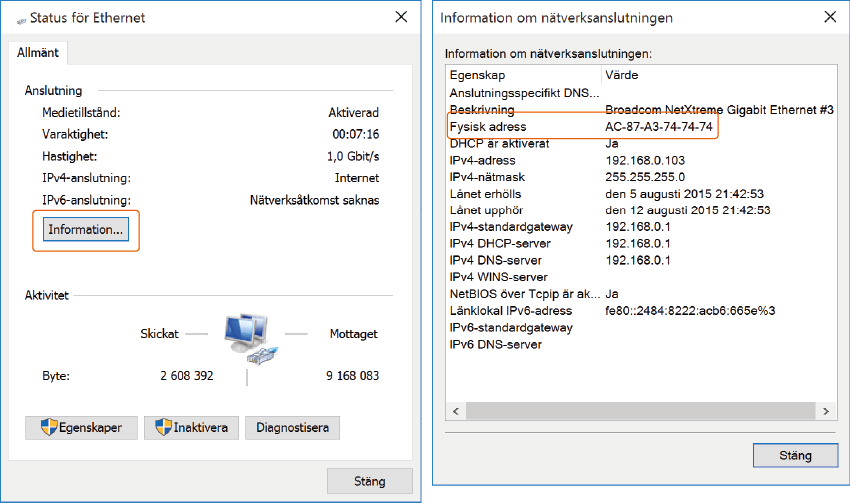This screenshot has width=850, height=503.
Task: Run Diagnostisera on the connection
Action: [x=292, y=428]
